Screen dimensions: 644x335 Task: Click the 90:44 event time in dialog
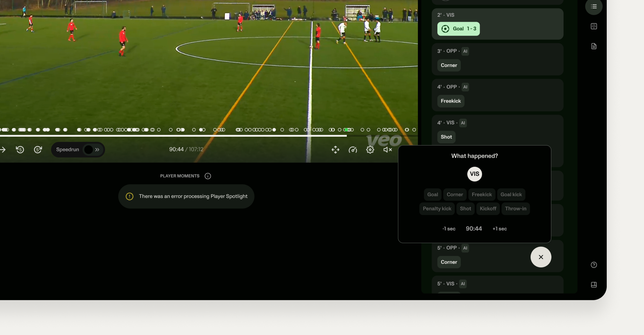point(474,229)
